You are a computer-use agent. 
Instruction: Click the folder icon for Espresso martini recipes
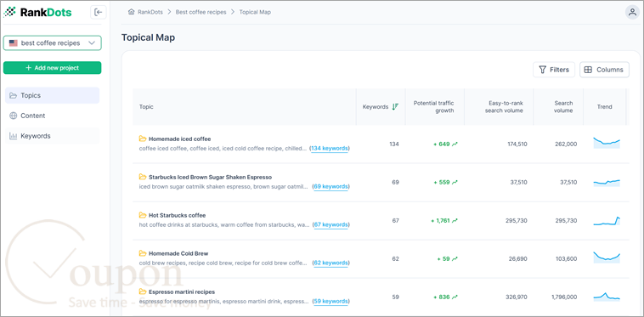point(143,292)
